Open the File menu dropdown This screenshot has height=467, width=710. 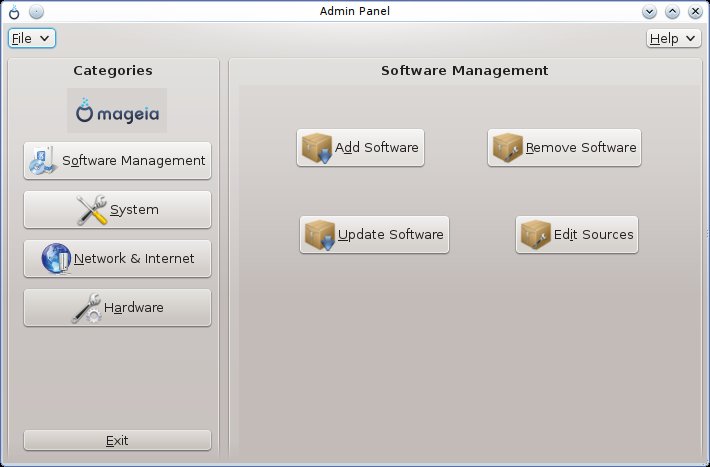point(32,39)
